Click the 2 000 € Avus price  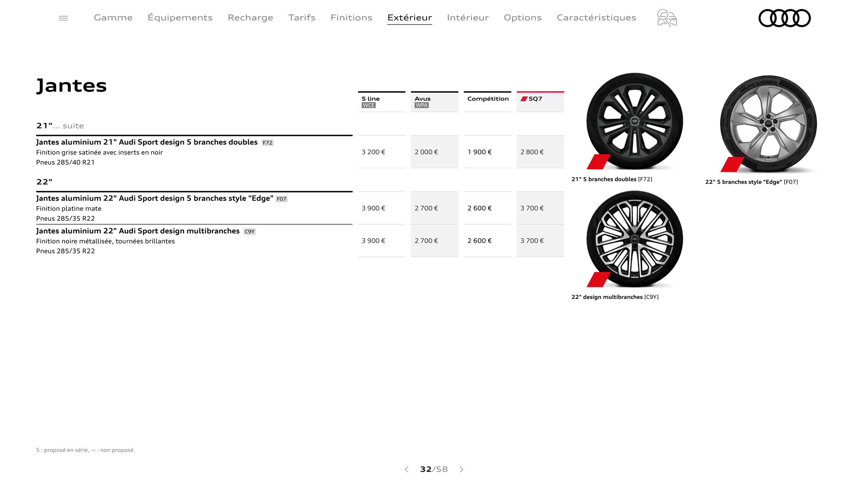pyautogui.click(x=426, y=152)
